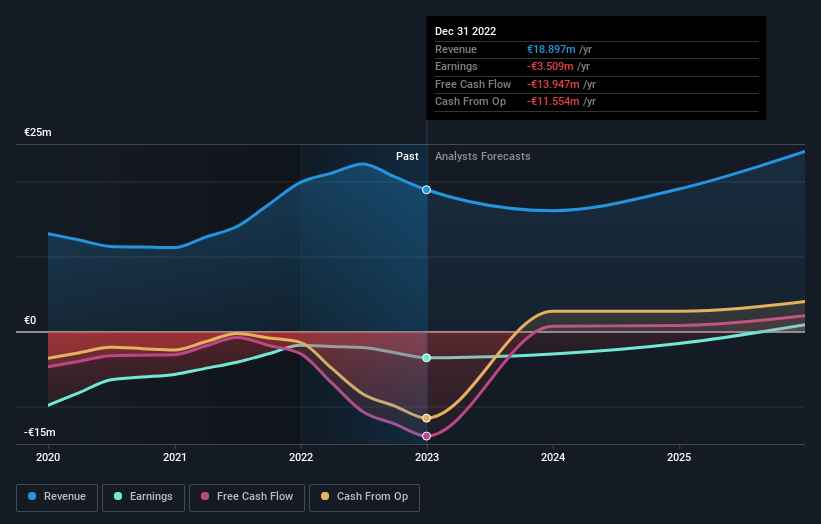The width and height of the screenshot is (821, 524).
Task: Click the Dec 31 2022 tooltip date
Action: pos(465,31)
